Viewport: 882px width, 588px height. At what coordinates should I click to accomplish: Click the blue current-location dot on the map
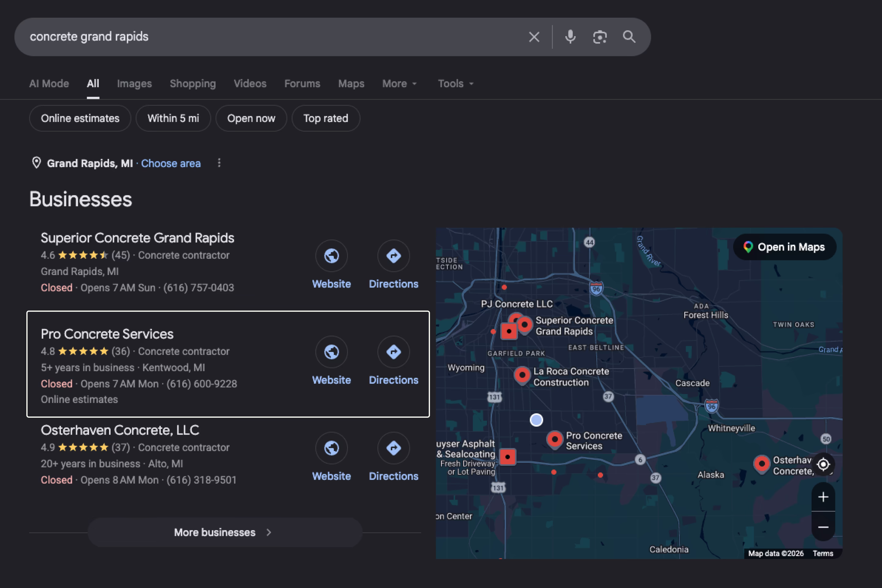(x=536, y=420)
